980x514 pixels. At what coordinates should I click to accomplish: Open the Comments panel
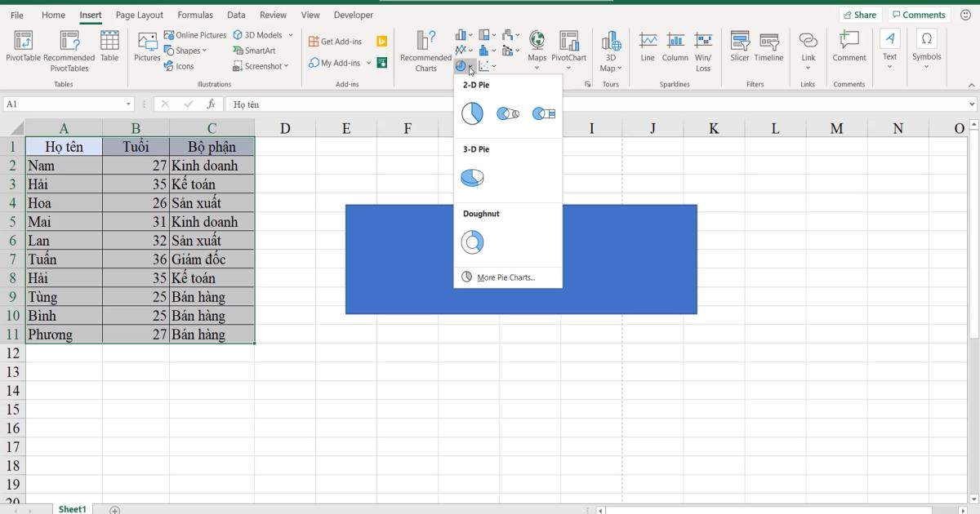[919, 14]
